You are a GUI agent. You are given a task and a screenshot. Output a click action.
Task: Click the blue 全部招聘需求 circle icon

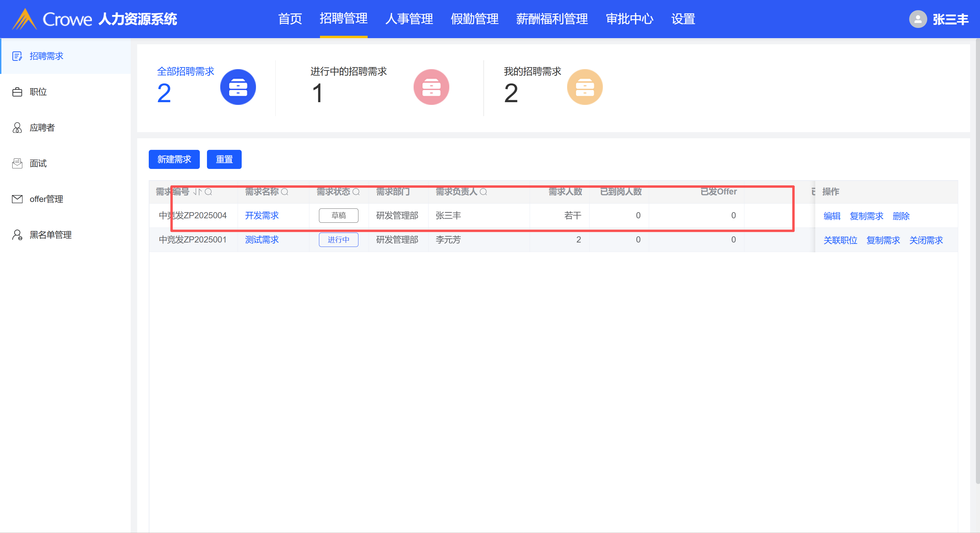point(238,87)
